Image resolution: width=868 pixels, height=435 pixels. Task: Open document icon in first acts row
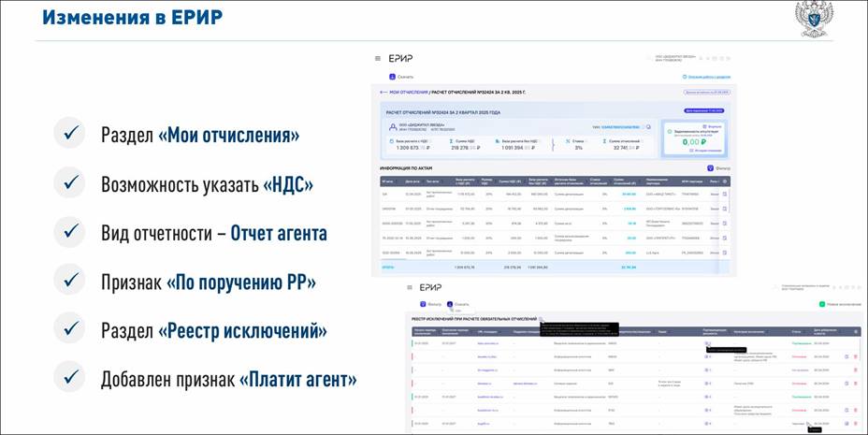tap(725, 195)
